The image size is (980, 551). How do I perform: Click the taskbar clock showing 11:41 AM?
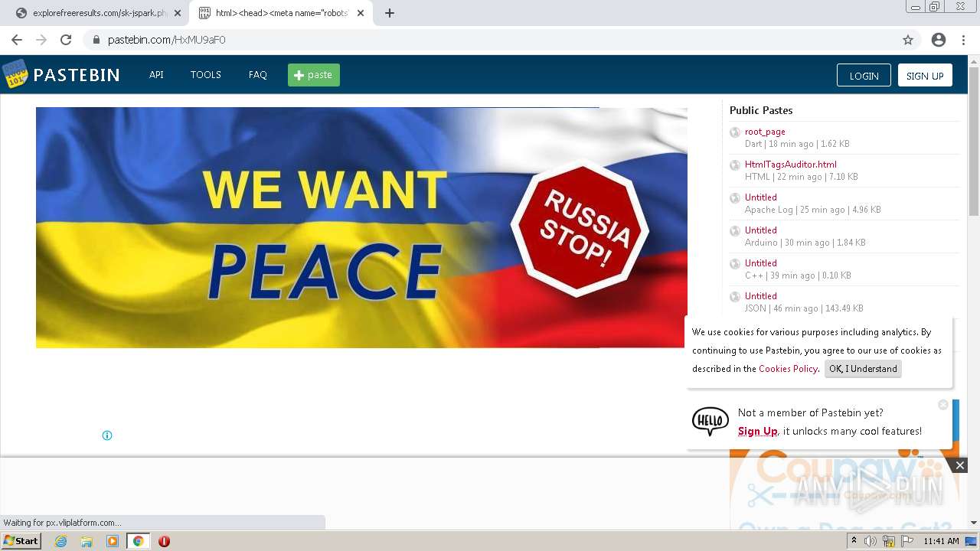941,541
